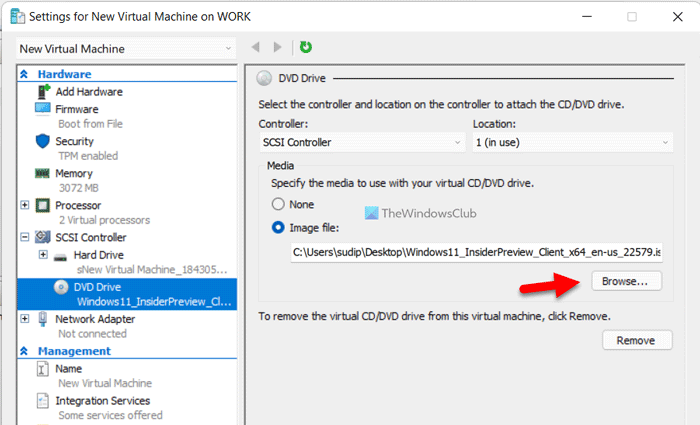Select the Hard Drive tree item

99,255
